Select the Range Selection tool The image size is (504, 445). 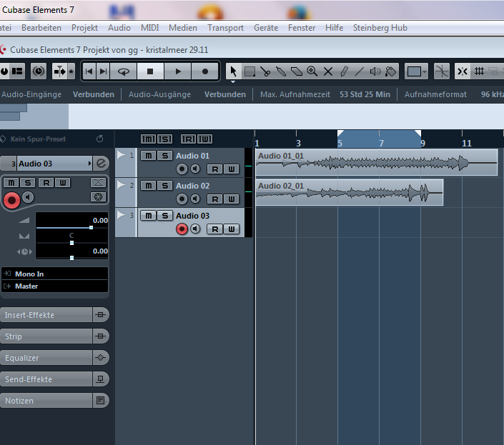click(x=249, y=71)
